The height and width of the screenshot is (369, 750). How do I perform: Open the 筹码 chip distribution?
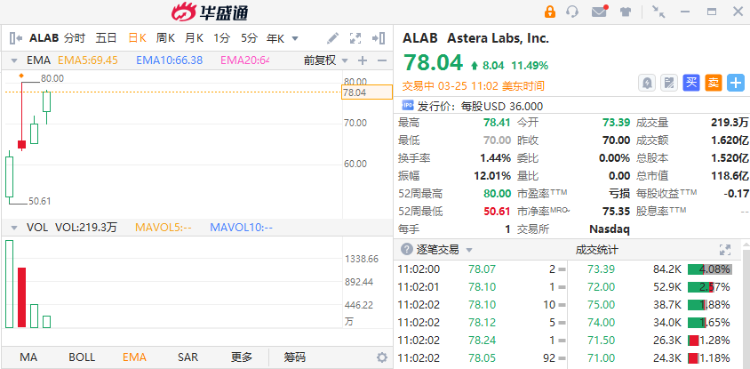(x=295, y=357)
